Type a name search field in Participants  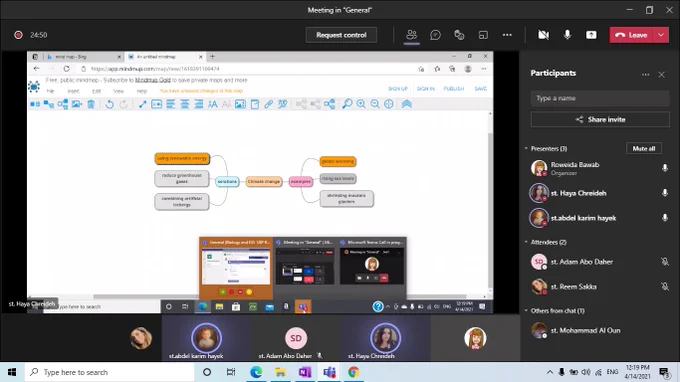click(600, 98)
